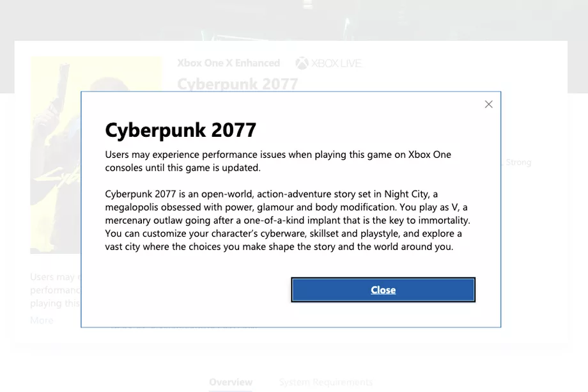Switch to the Overview tab

231,382
